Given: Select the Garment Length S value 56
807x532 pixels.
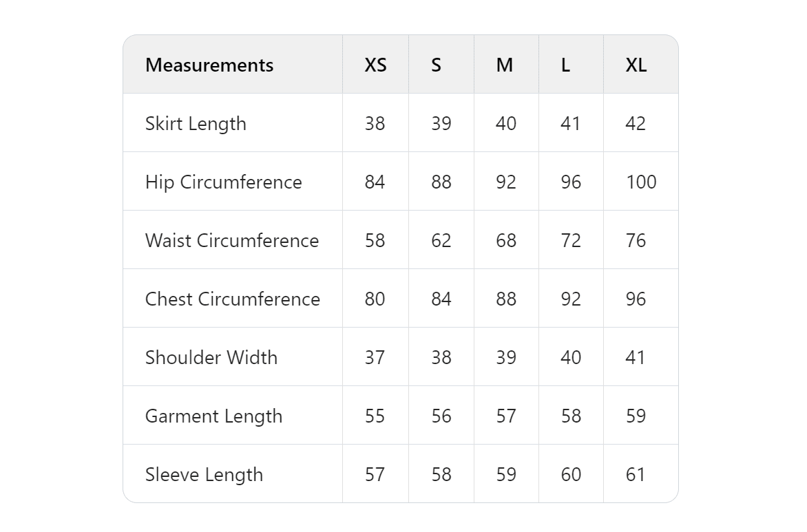Looking at the screenshot, I should pyautogui.click(x=441, y=416).
